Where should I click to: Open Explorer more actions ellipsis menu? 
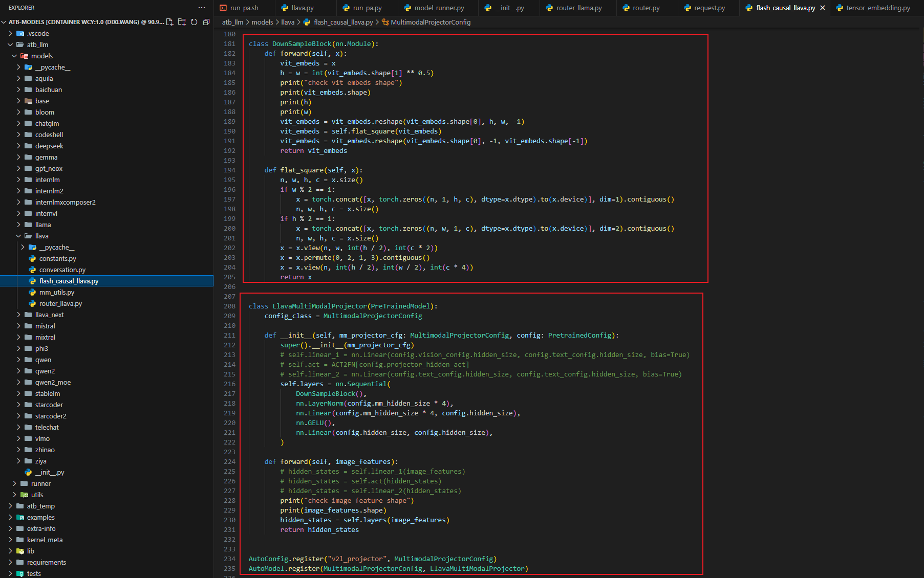(202, 8)
